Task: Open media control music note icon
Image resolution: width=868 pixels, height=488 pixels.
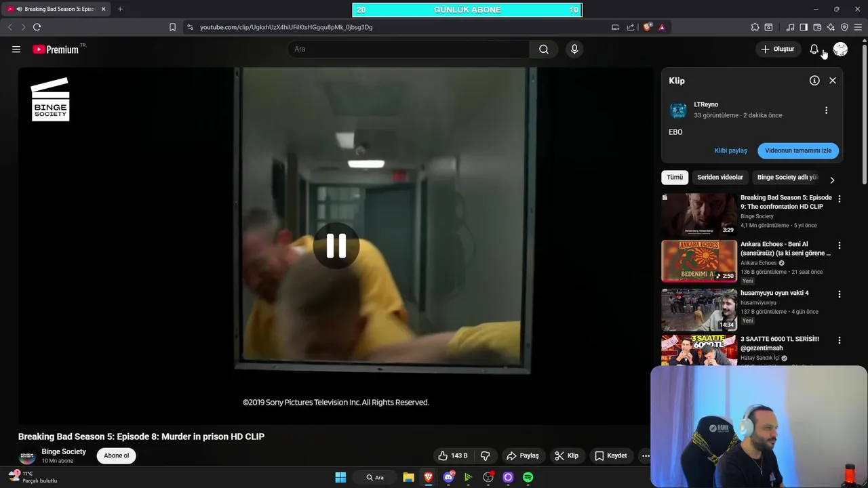Action: [790, 27]
